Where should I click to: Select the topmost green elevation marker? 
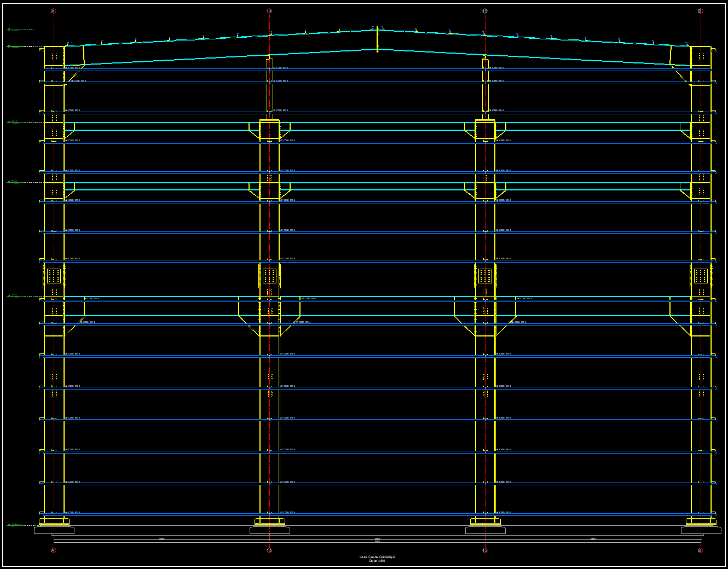pyautogui.click(x=9, y=30)
